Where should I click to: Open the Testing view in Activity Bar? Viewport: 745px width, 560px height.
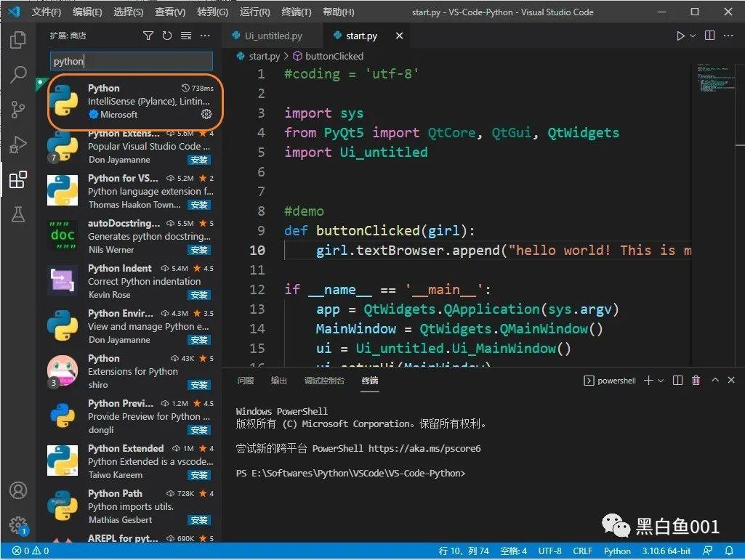coord(17,215)
